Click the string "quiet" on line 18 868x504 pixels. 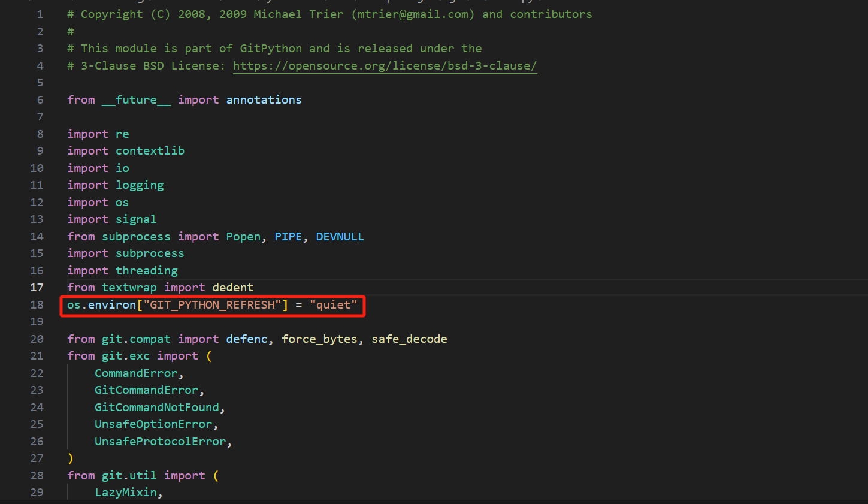(x=335, y=304)
